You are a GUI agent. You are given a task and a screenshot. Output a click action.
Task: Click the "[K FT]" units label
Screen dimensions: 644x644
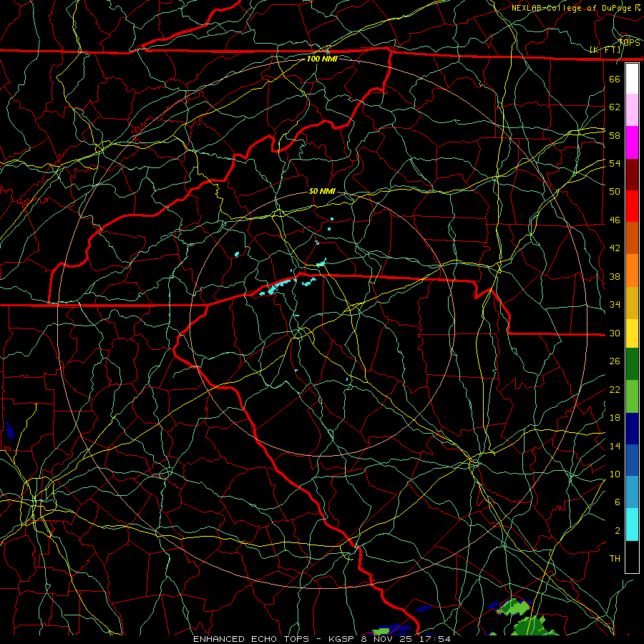tap(605, 49)
